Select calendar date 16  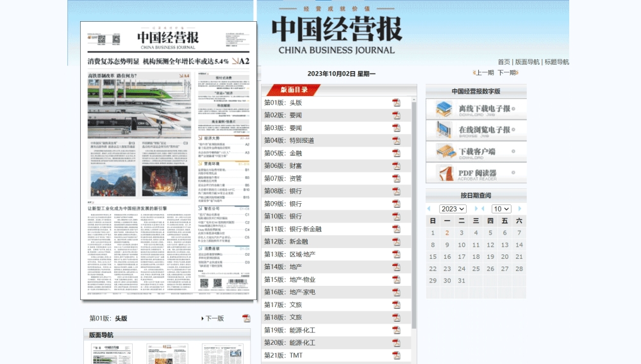pyautogui.click(x=447, y=257)
